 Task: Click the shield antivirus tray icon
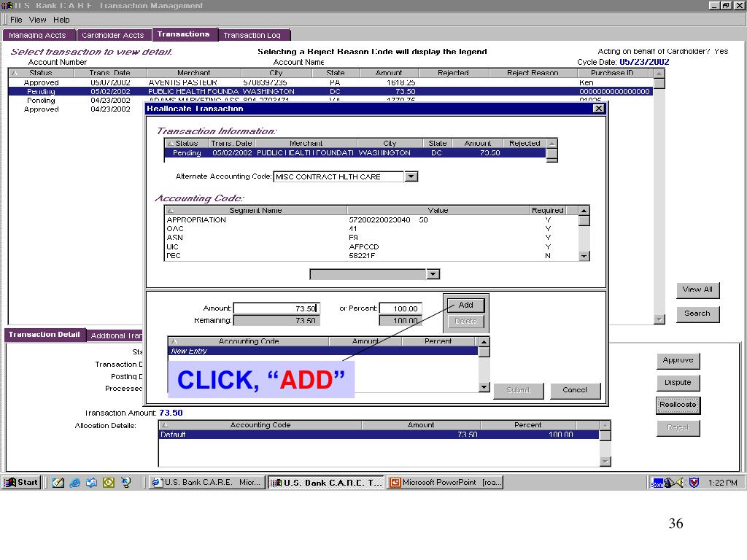[x=694, y=483]
